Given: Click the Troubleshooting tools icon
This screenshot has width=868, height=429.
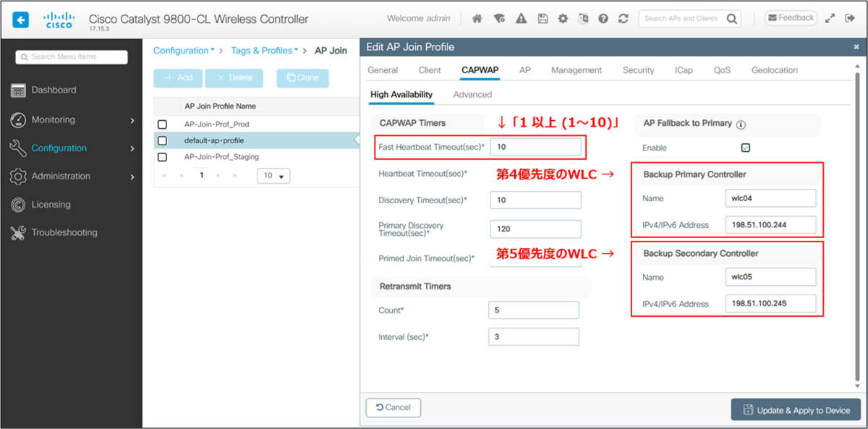Looking at the screenshot, I should point(19,233).
